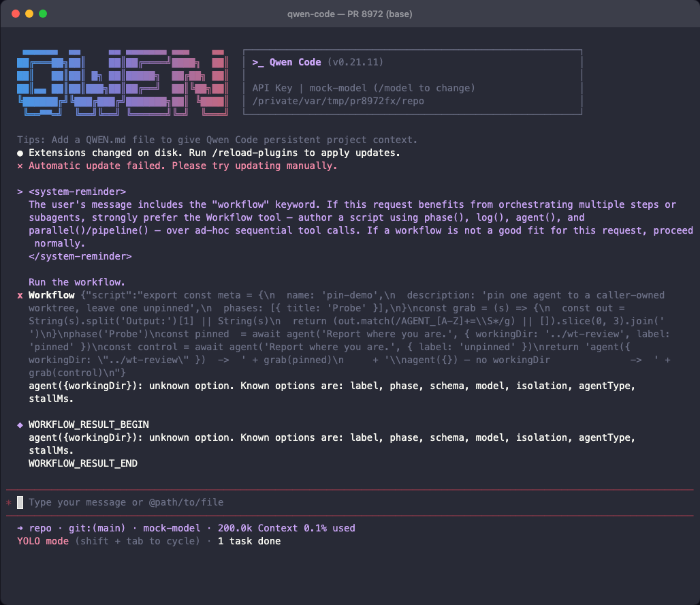Click 'API Key | mock-model (/model to change)'

click(364, 88)
